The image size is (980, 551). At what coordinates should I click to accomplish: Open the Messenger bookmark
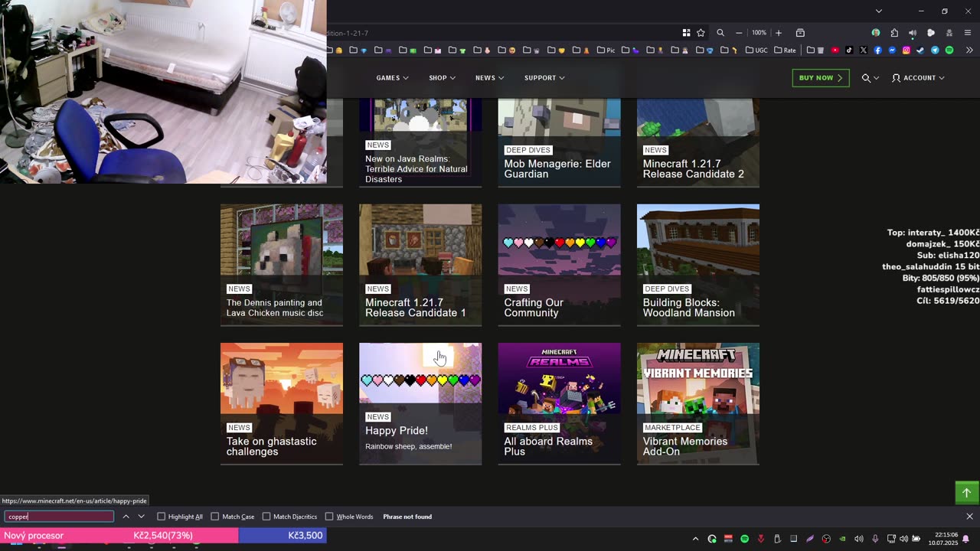point(892,51)
